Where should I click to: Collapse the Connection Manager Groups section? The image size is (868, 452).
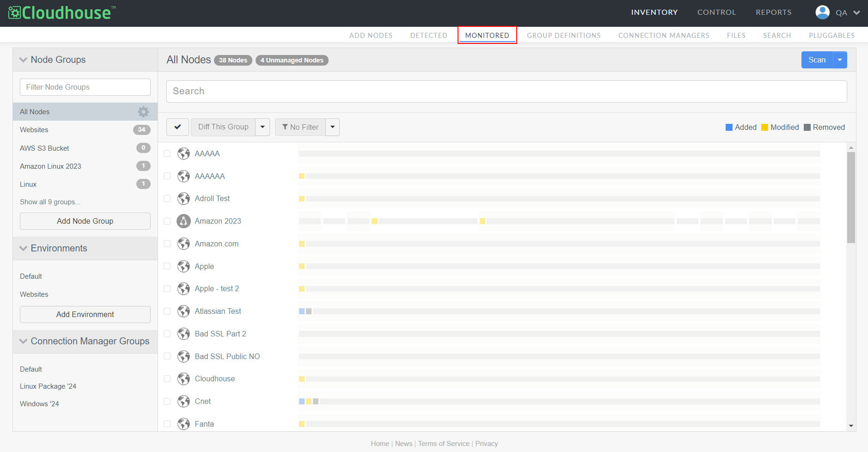pos(23,341)
